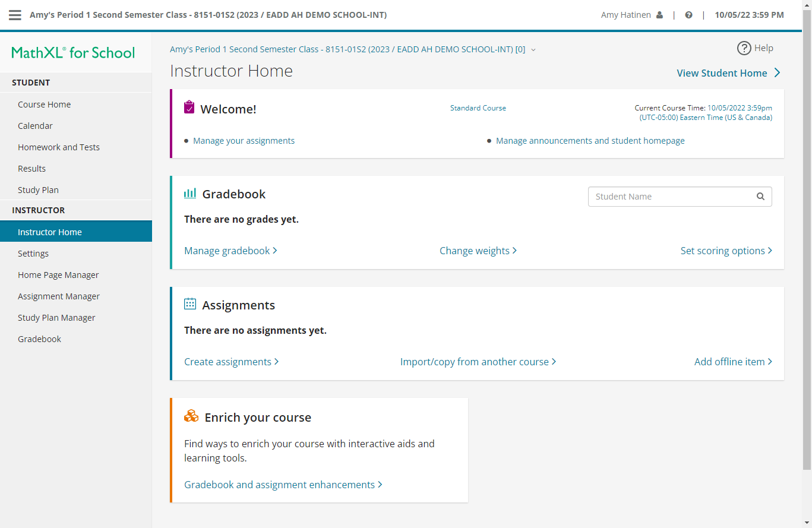This screenshot has width=812, height=528.
Task: Click the user profile icon beside Amy Hatinen
Action: [x=661, y=14]
